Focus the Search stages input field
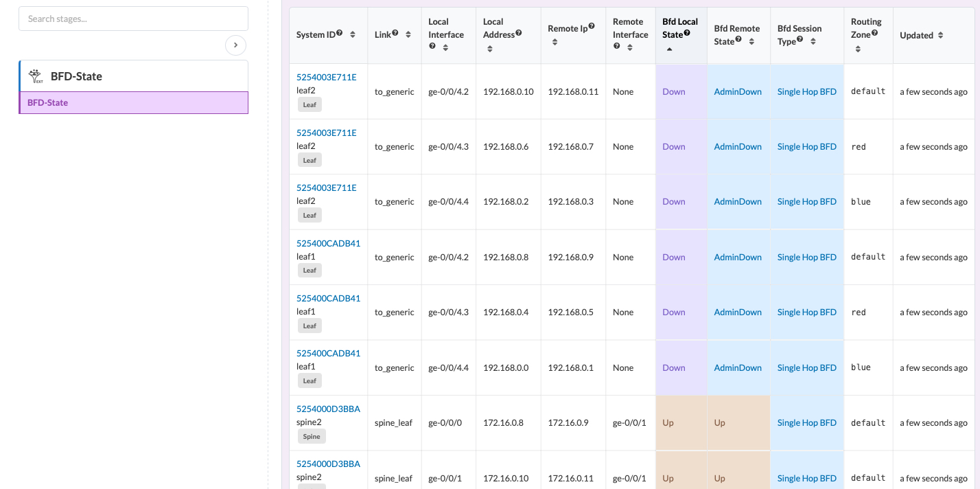 tap(134, 19)
